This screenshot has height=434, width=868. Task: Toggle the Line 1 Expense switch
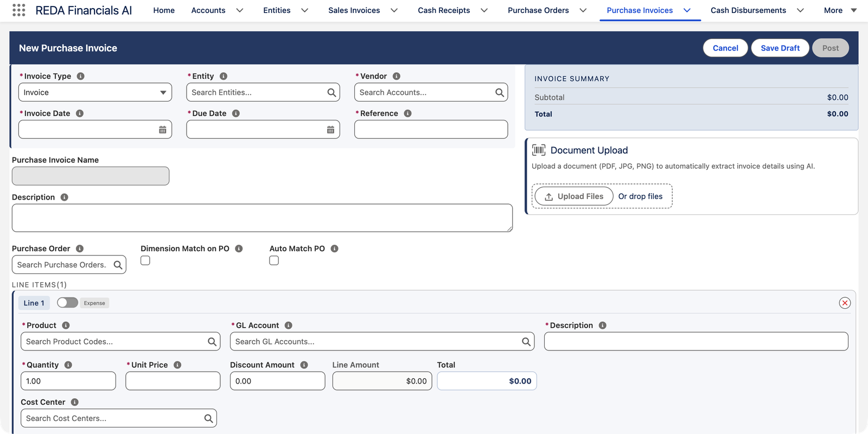click(x=67, y=303)
